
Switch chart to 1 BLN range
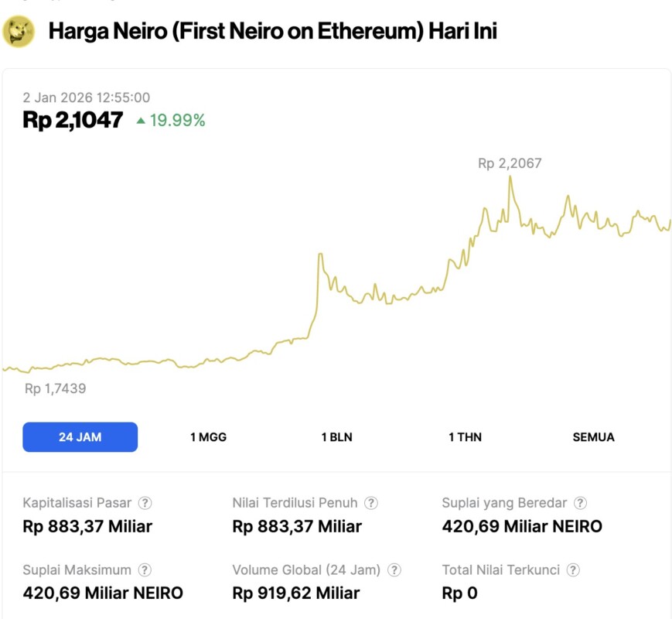[336, 437]
